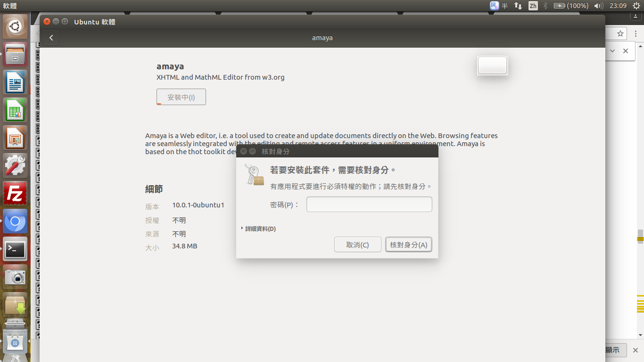Confirm with 核對身分 authenticate button
This screenshot has height=362, width=644.
click(x=409, y=245)
